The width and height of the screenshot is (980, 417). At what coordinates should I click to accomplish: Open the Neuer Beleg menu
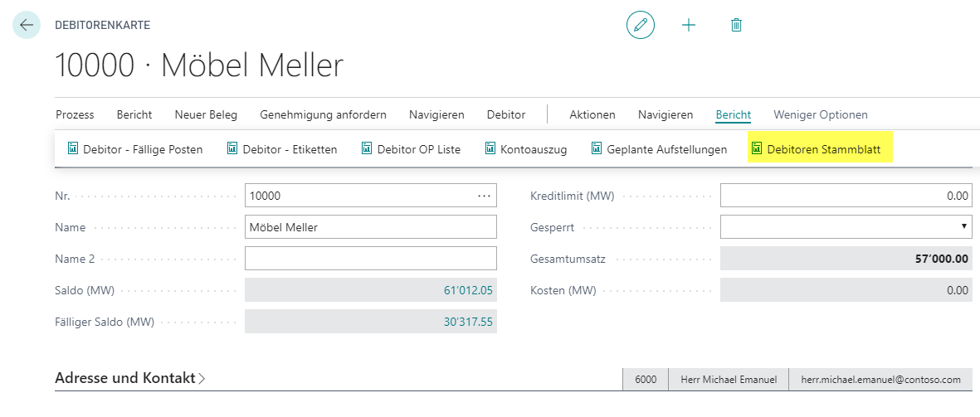tap(207, 115)
